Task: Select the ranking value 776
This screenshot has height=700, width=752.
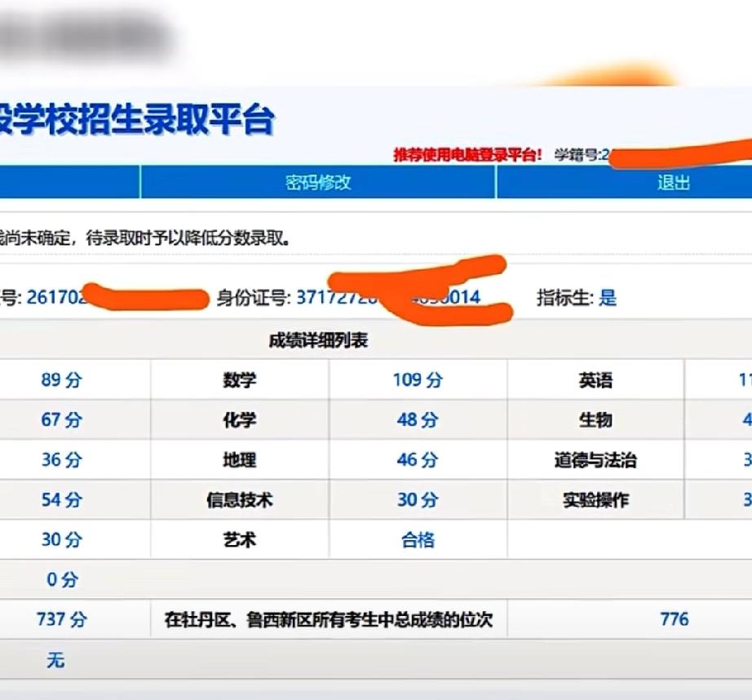Action: 675,619
